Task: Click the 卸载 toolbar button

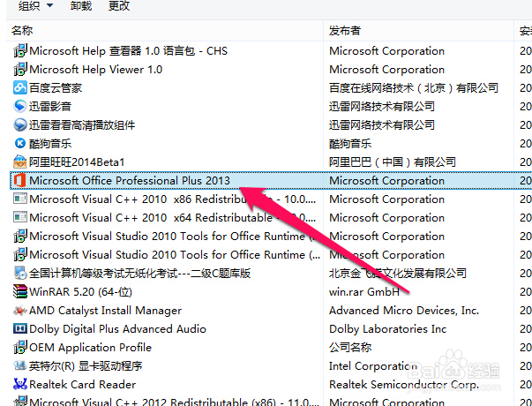Action: click(81, 5)
